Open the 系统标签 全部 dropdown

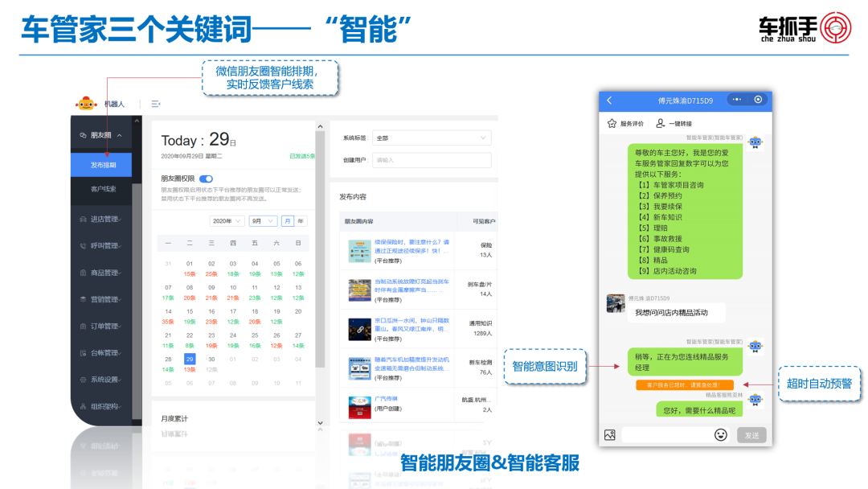point(432,138)
